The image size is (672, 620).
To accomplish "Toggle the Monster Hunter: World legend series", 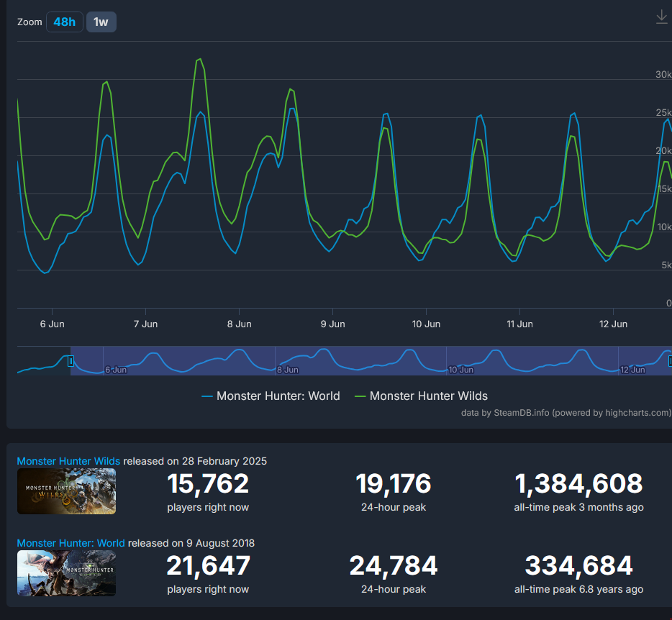I will pos(271,396).
